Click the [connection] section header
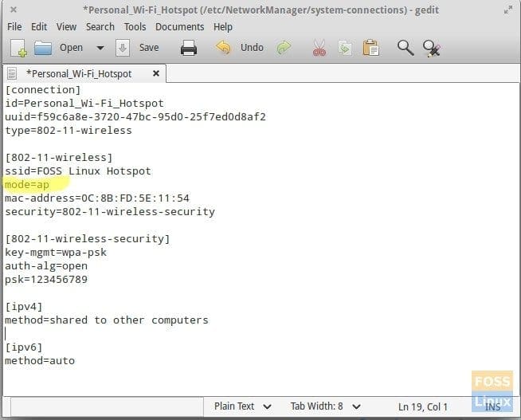Image resolution: width=521 pixels, height=420 pixels. point(43,90)
